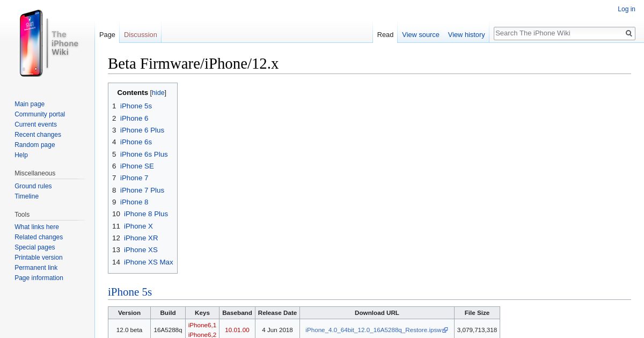Jump to iPhone X in contents

(138, 226)
